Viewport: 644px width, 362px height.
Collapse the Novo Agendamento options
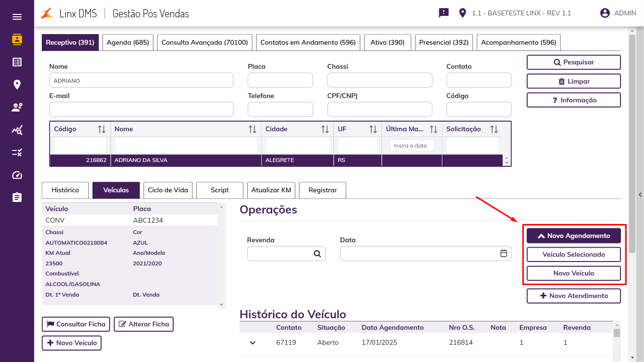(x=574, y=236)
